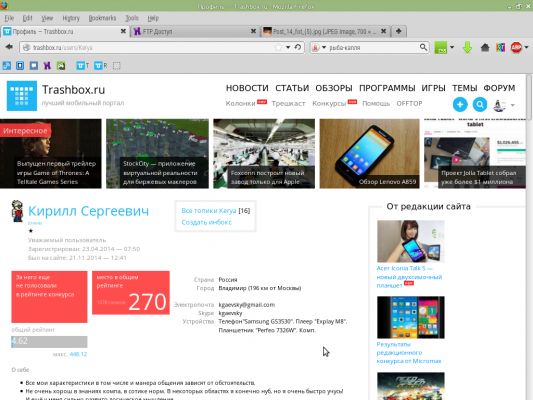Open the Bookmarks menu

coord(102,18)
